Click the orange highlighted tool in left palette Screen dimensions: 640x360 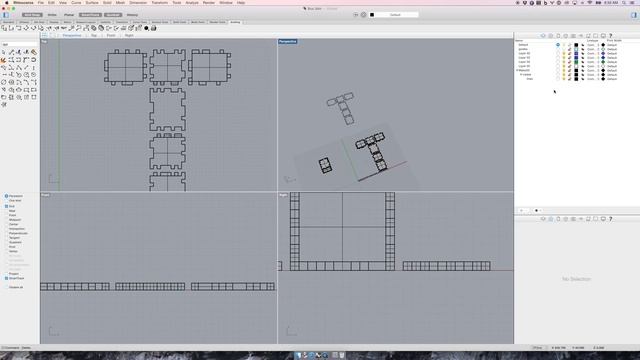(x=4, y=60)
